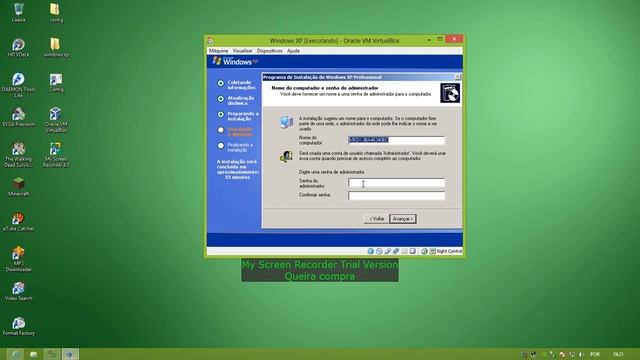This screenshot has height=360, width=640.
Task: Click the Preparando a instalação step bullet
Action: pyautogui.click(x=221, y=114)
